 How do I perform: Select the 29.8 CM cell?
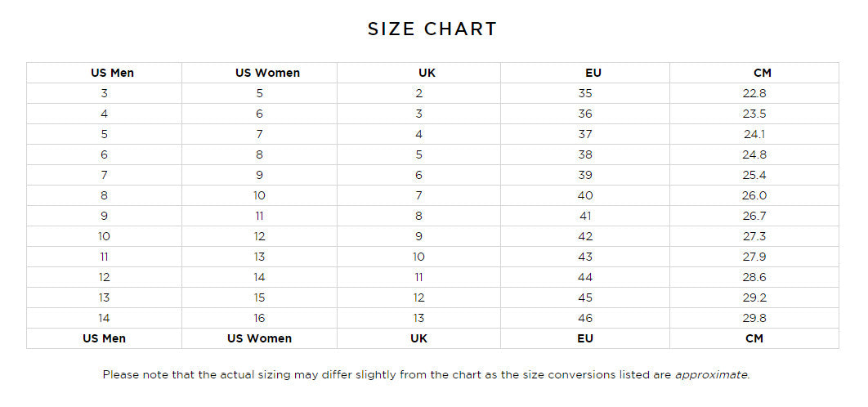(x=754, y=318)
